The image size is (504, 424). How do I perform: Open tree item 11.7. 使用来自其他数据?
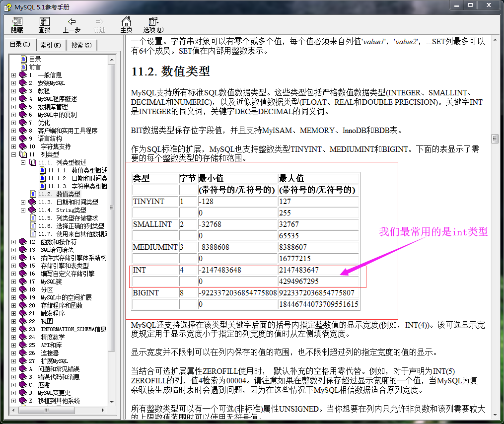(x=73, y=234)
